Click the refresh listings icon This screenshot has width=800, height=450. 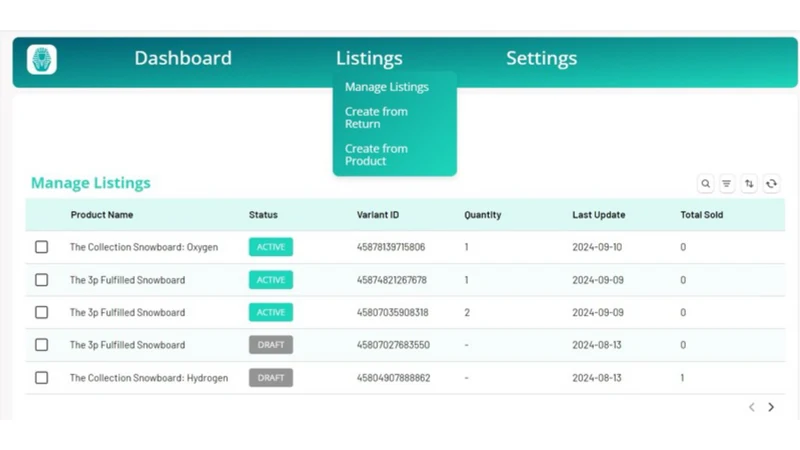pyautogui.click(x=771, y=184)
